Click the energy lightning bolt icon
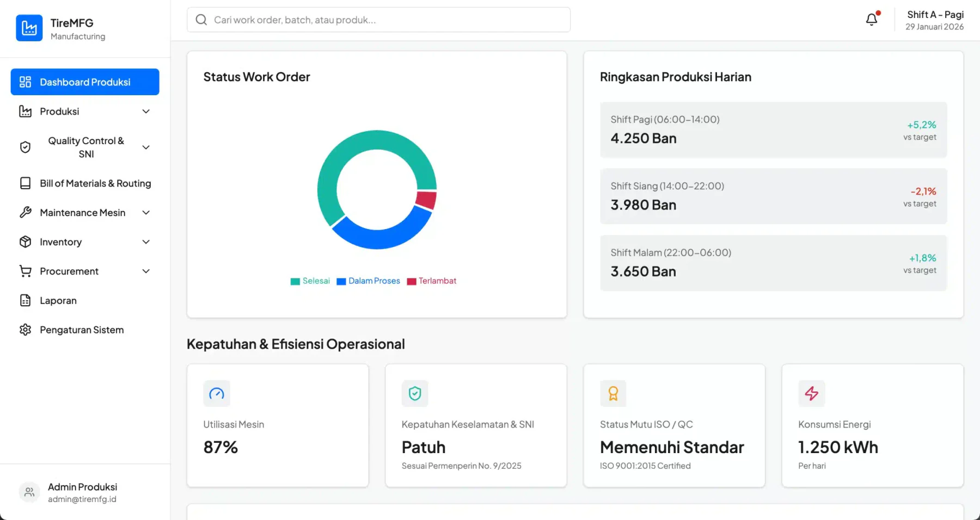The image size is (980, 520). point(812,393)
